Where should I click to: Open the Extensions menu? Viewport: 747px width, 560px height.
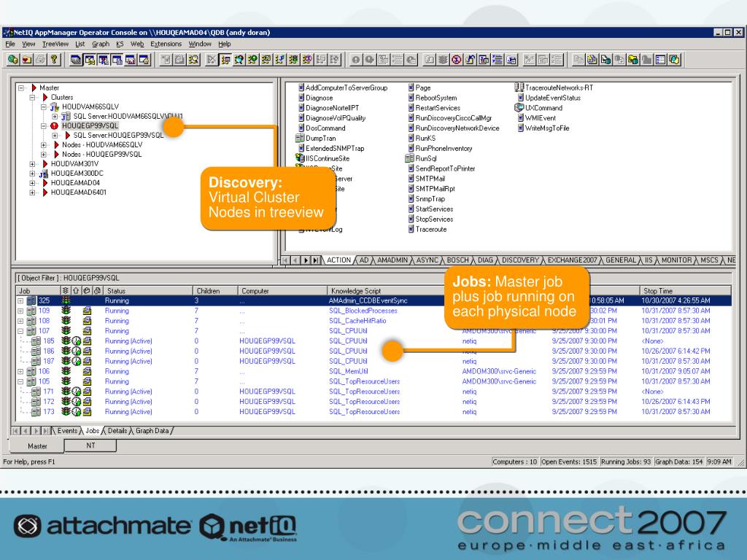point(166,44)
